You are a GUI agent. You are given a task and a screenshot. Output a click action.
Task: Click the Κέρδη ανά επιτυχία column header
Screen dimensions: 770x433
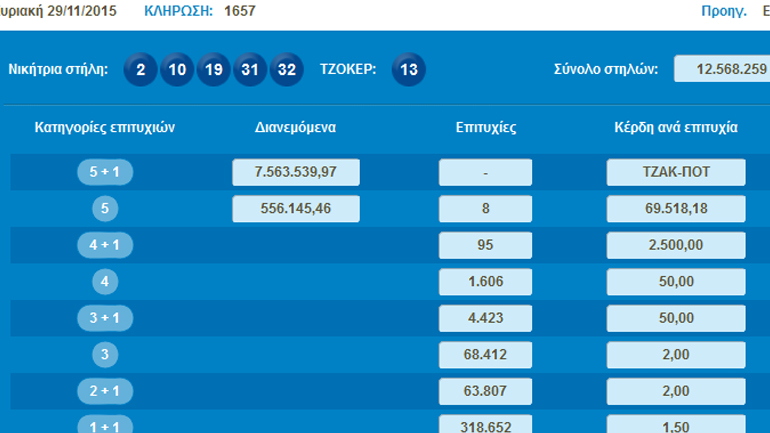coord(676,128)
